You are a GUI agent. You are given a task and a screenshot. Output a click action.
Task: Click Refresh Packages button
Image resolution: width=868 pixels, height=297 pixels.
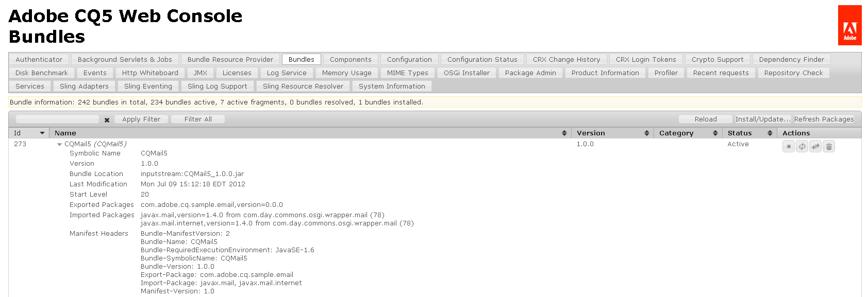(x=824, y=119)
